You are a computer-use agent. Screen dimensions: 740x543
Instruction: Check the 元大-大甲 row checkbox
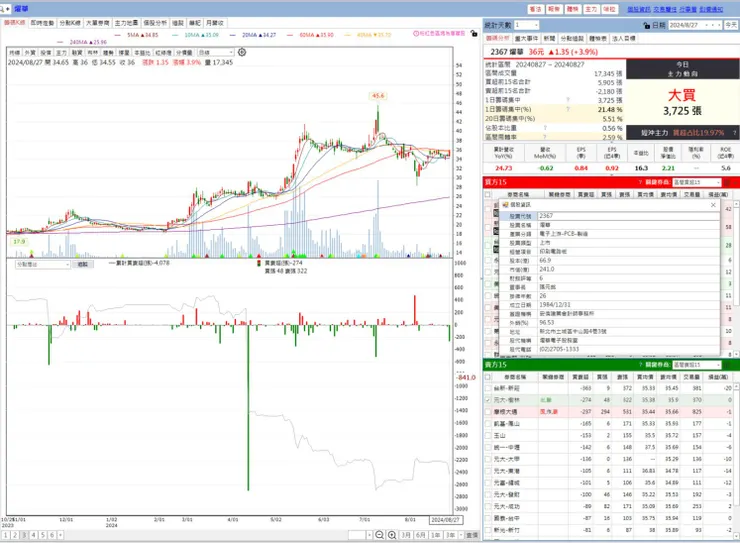point(488,459)
